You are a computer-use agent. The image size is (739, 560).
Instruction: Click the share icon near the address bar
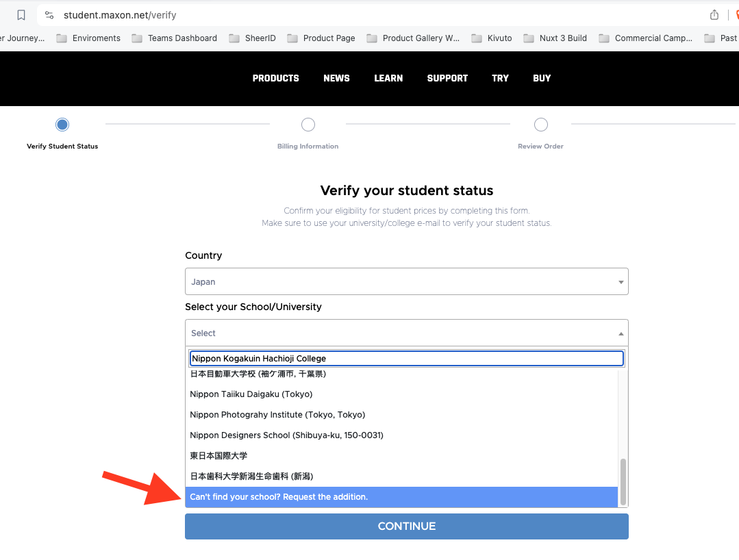(713, 14)
